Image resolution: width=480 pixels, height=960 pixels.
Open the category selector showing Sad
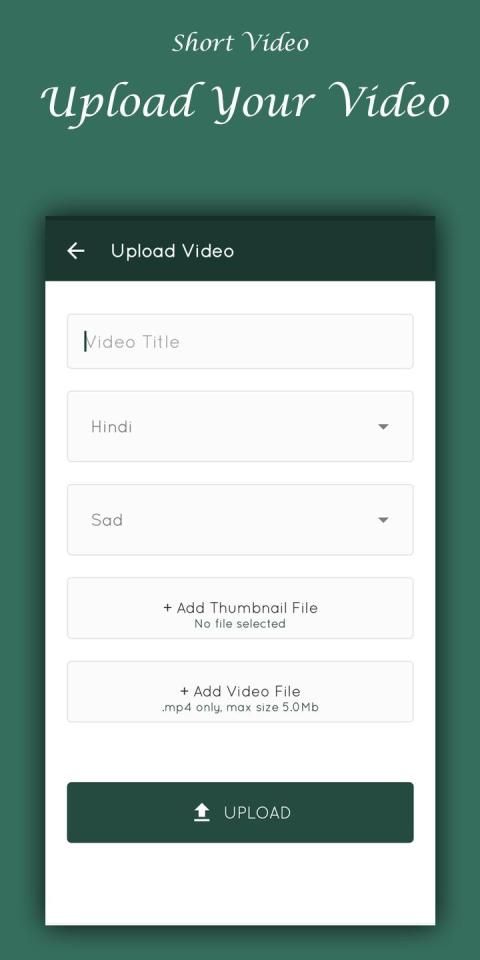tap(240, 520)
